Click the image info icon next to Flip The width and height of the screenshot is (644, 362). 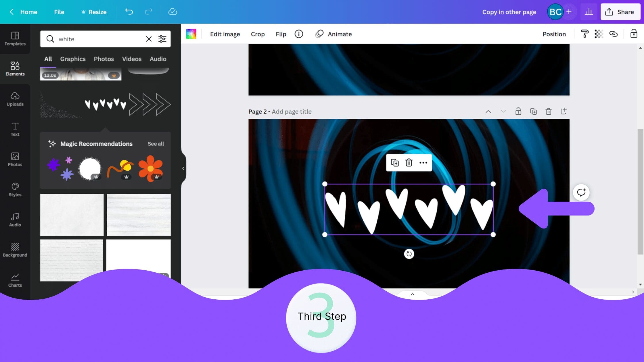[299, 34]
